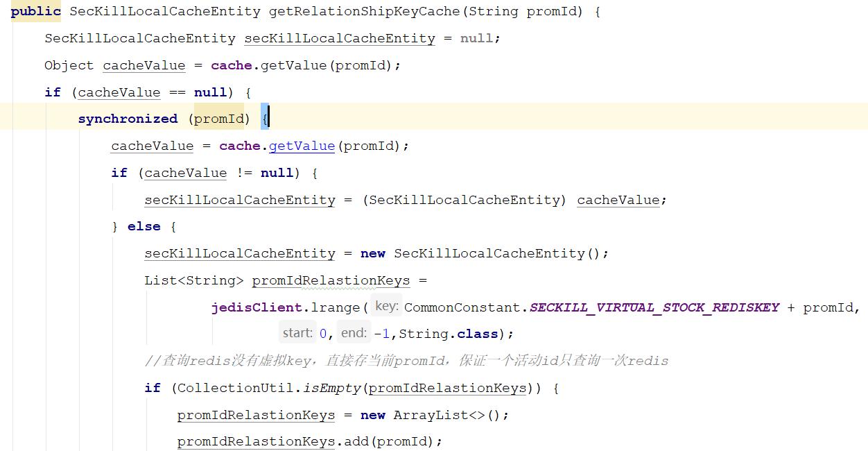Click 'CollectionUtil' class name
The height and width of the screenshot is (451, 868).
236,388
